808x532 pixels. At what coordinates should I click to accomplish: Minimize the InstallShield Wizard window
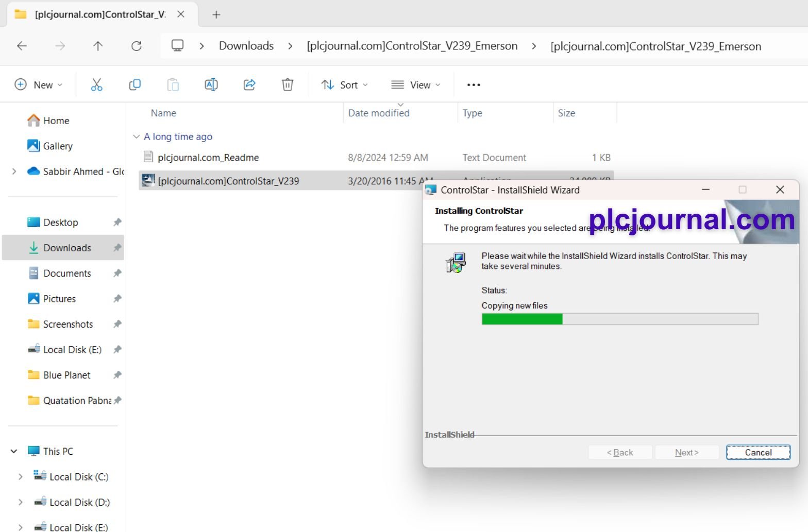706,190
